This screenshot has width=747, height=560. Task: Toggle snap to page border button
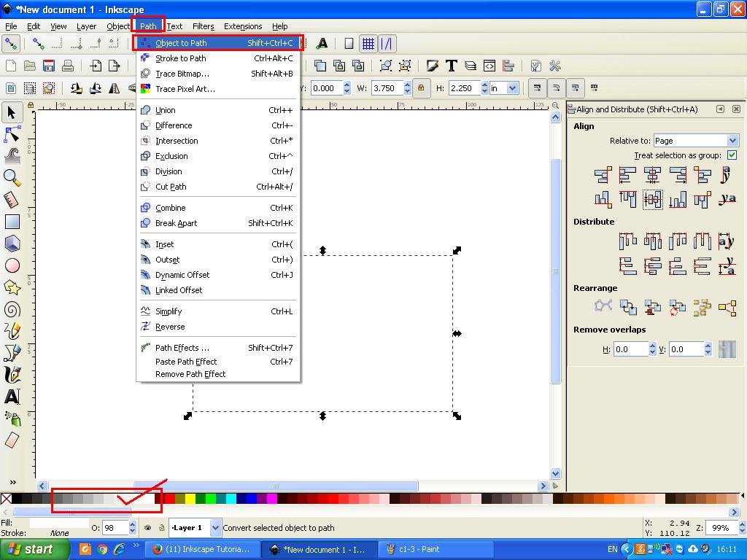349,44
